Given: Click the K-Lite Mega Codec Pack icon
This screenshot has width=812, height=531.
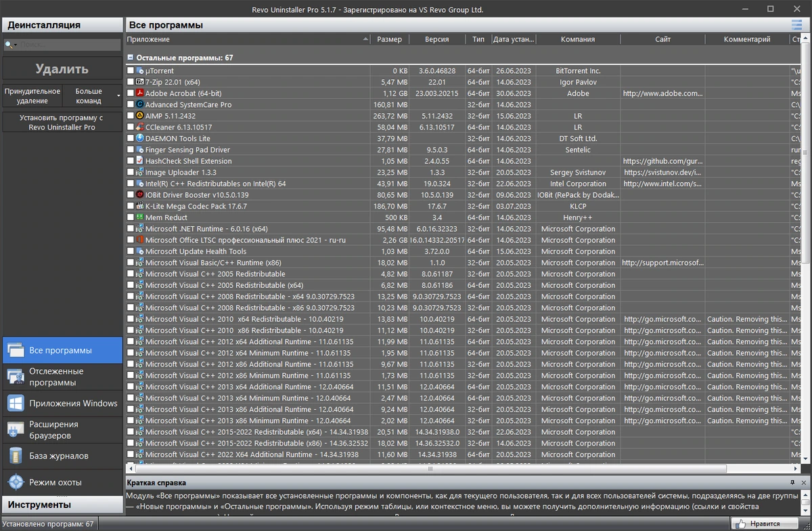Looking at the screenshot, I should coord(140,206).
